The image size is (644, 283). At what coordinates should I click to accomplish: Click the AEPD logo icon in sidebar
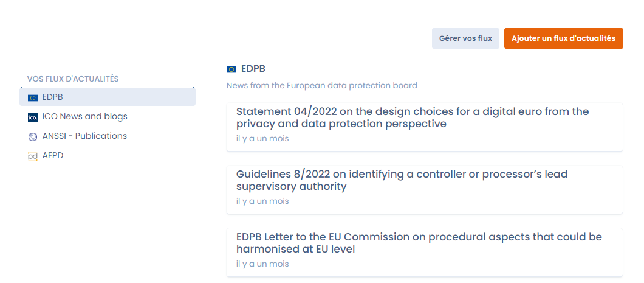33,156
